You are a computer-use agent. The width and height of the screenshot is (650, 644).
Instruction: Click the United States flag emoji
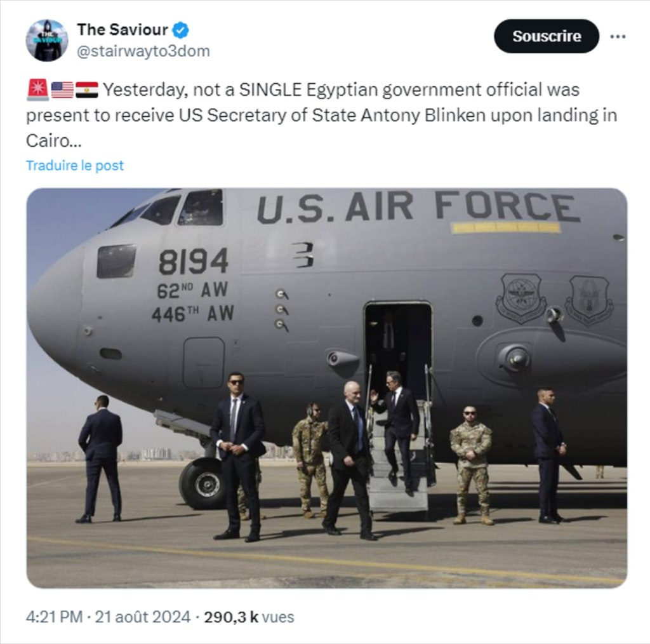(62, 90)
